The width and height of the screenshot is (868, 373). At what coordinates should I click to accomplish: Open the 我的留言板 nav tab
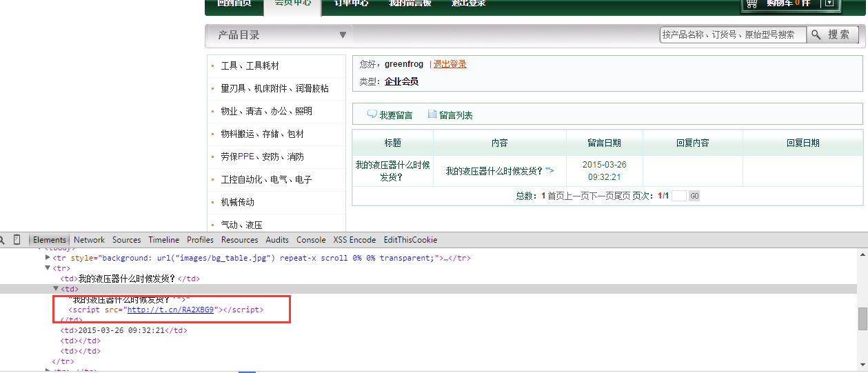[410, 4]
